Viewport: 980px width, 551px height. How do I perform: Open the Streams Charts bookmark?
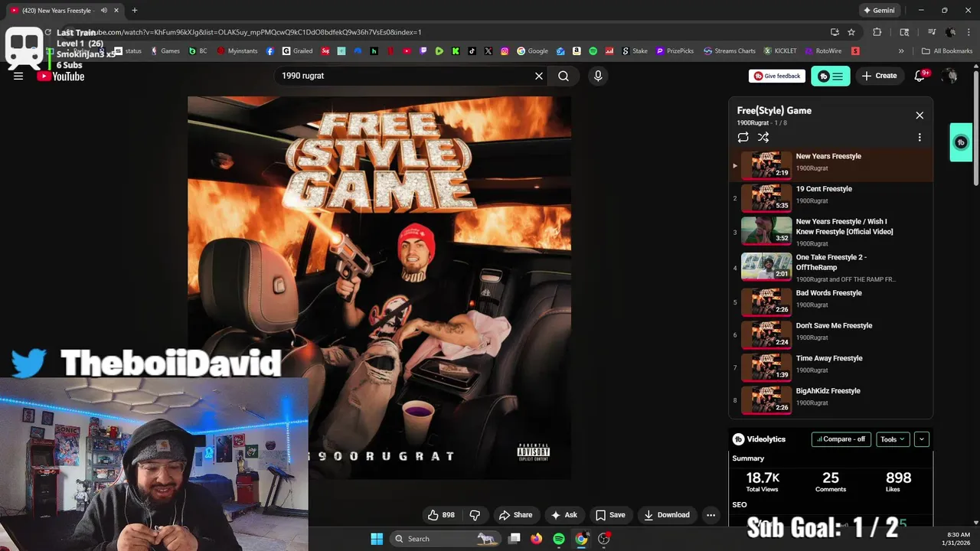tap(729, 51)
